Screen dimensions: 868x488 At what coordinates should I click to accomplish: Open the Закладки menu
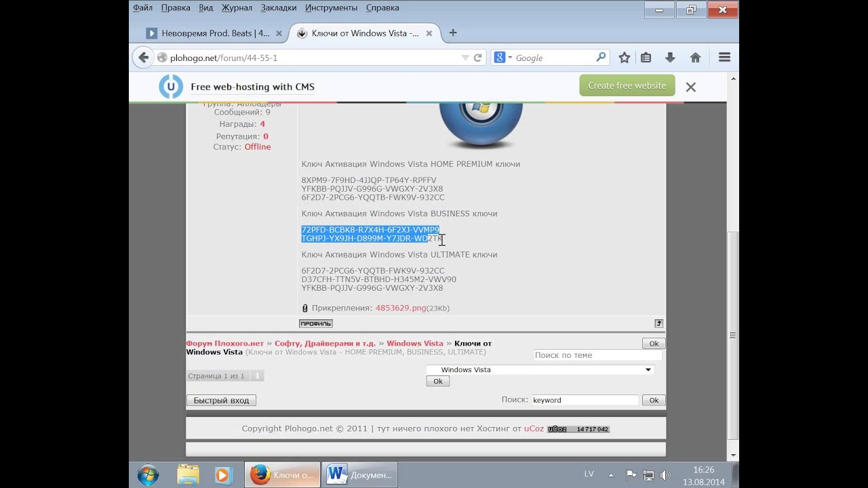(x=278, y=7)
